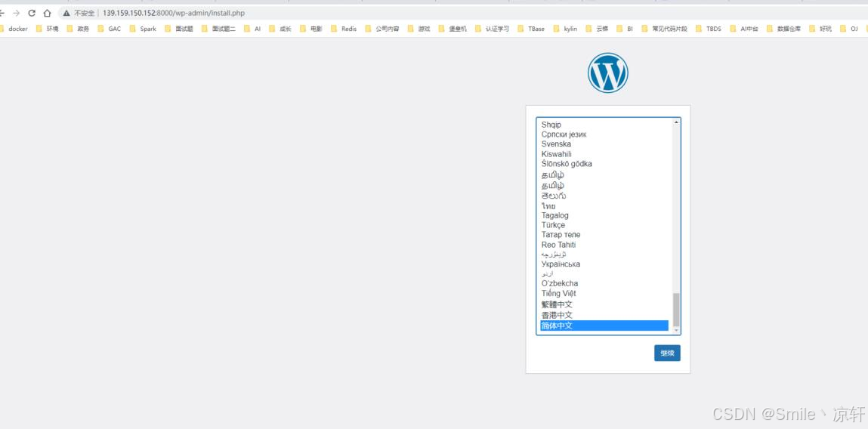Open the 常见代码片段 bookmark folder
The height and width of the screenshot is (429, 868).
664,29
